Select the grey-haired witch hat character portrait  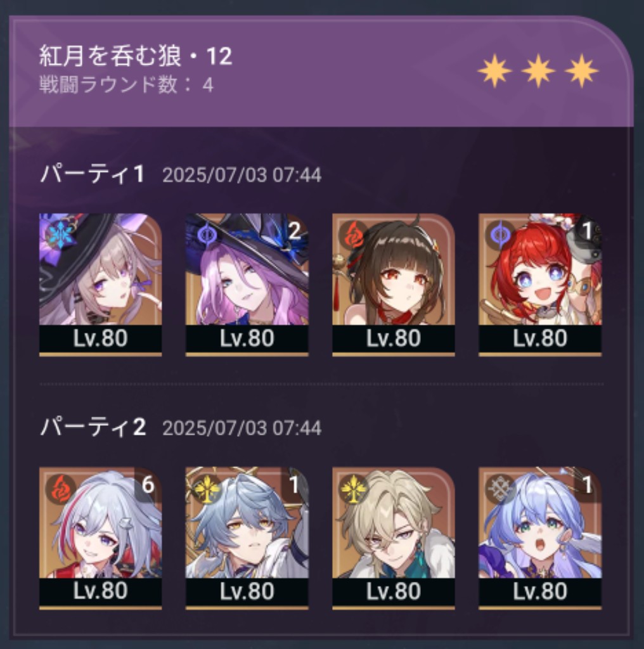point(100,285)
